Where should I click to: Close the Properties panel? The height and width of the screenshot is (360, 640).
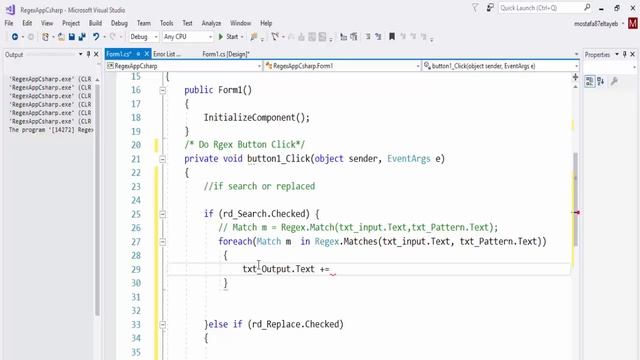633,54
